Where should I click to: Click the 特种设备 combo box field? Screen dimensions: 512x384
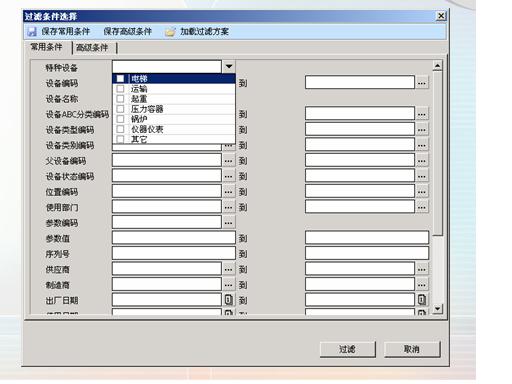[167, 66]
